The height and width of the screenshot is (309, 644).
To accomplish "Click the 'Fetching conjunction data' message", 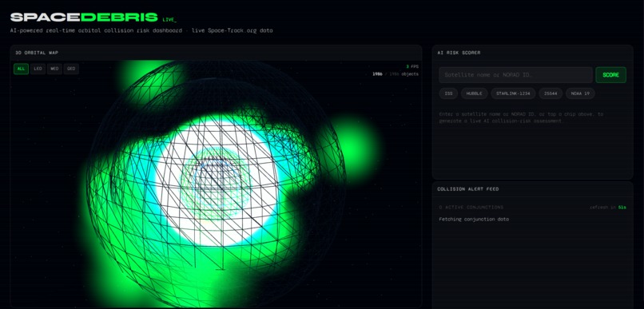I will [474, 220].
